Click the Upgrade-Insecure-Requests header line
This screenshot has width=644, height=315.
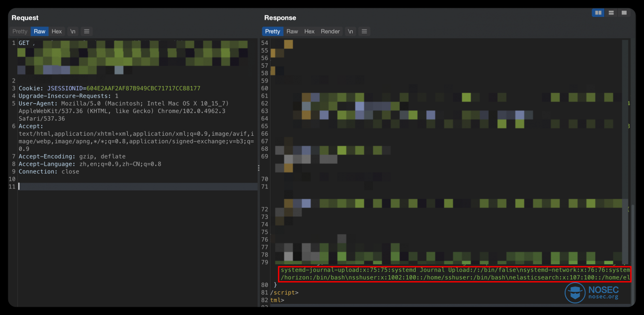tap(69, 96)
